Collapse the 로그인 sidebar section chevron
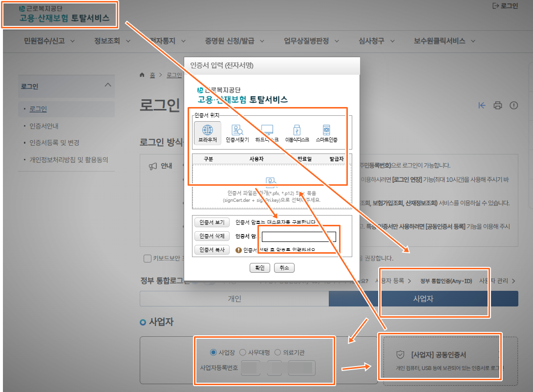This screenshot has width=533, height=392. point(108,85)
